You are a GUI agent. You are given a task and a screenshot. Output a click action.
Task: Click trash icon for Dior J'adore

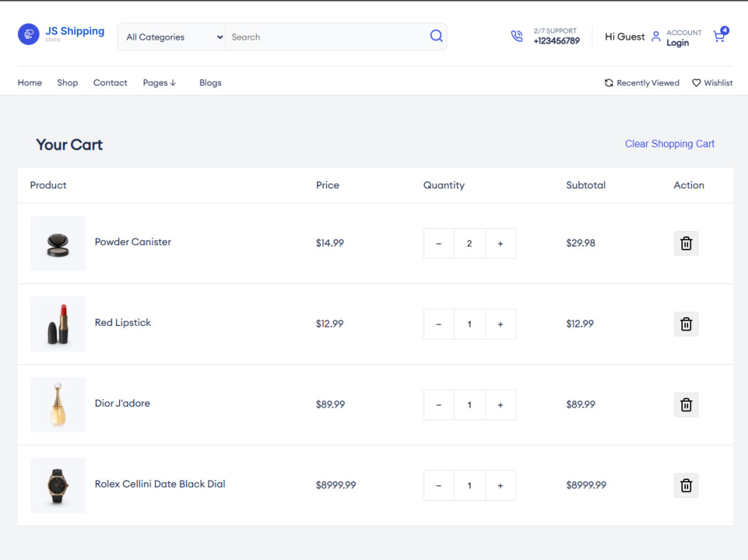click(x=686, y=404)
